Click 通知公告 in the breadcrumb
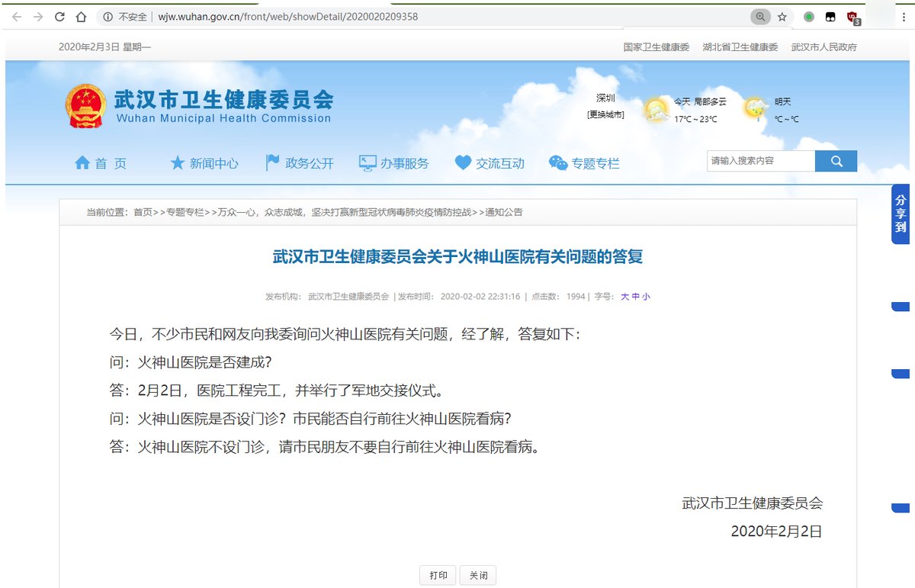The height and width of the screenshot is (588, 915). (x=504, y=212)
